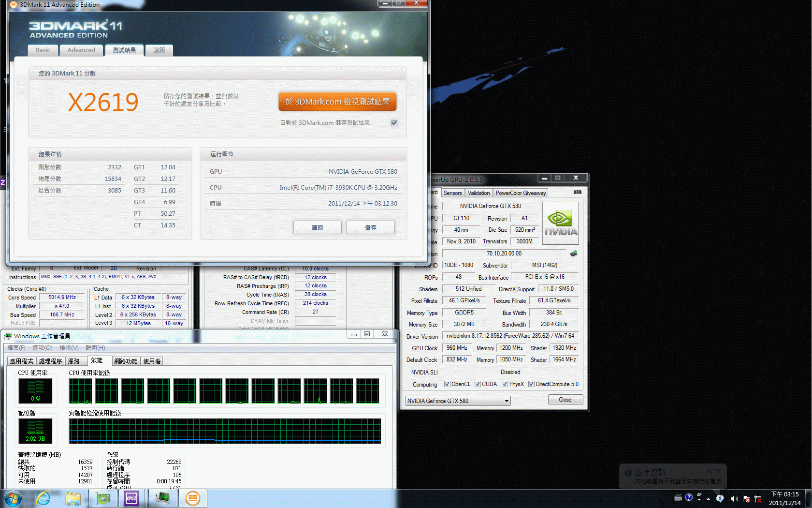812x508 pixels.
Task: Toggle the PhysX checkbox in GPU-Z
Action: (x=505, y=384)
